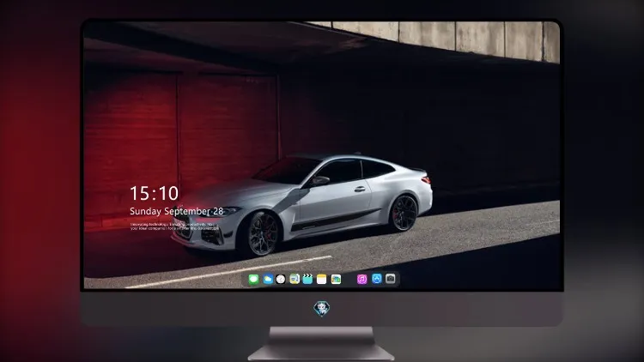Launch the gray Camera app
644x362 pixels.
point(391,279)
